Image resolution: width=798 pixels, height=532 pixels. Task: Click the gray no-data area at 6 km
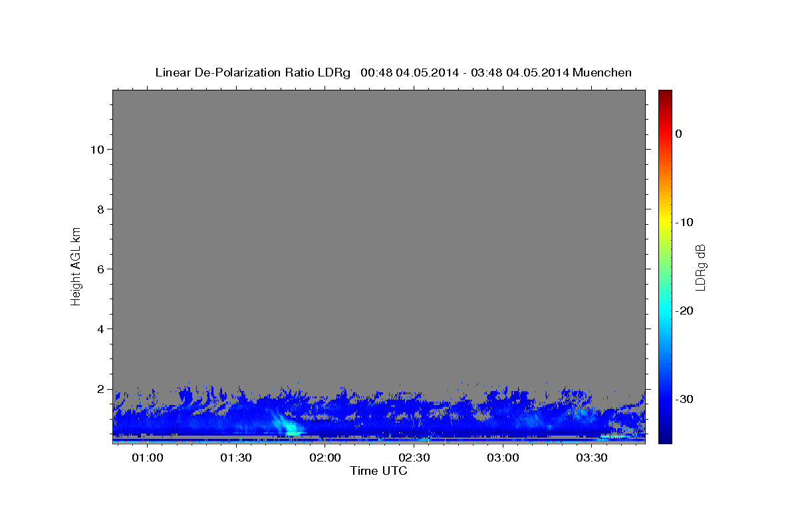pyautogui.click(x=379, y=269)
